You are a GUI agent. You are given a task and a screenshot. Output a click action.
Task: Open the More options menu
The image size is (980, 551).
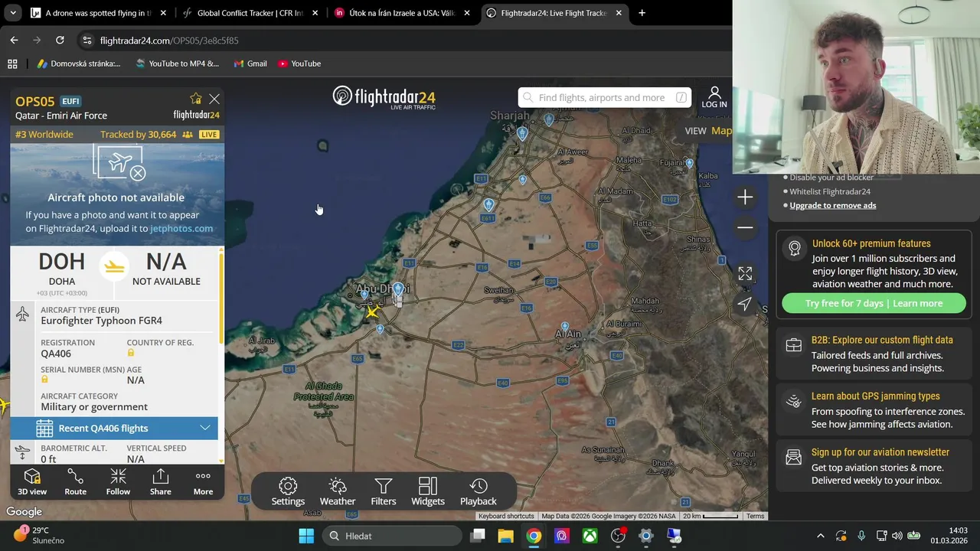point(203,482)
